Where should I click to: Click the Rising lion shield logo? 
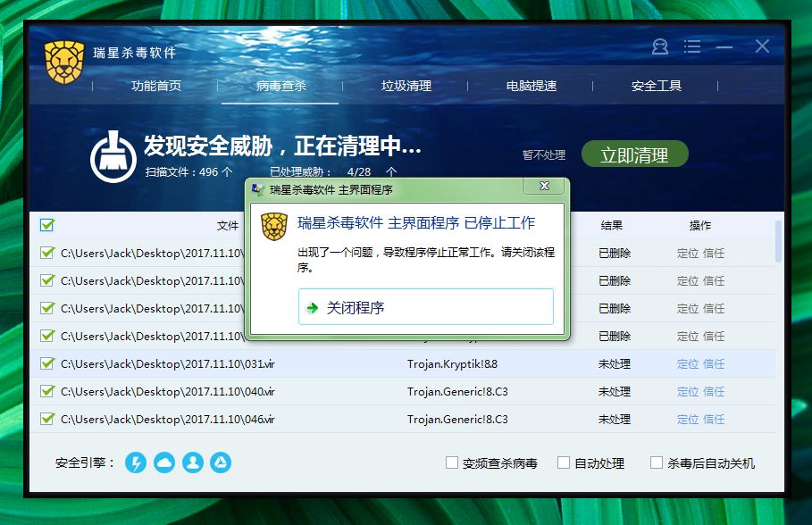(x=64, y=62)
